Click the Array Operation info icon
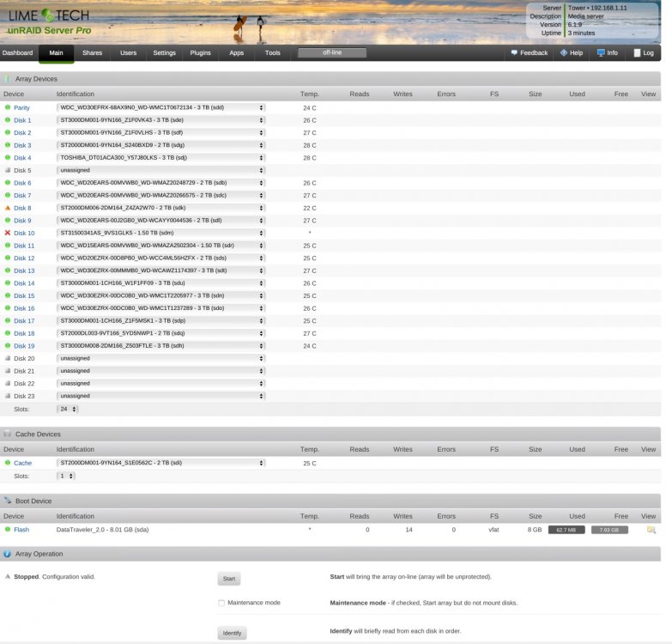Image resolution: width=672 pixels, height=644 pixels. (x=7, y=554)
